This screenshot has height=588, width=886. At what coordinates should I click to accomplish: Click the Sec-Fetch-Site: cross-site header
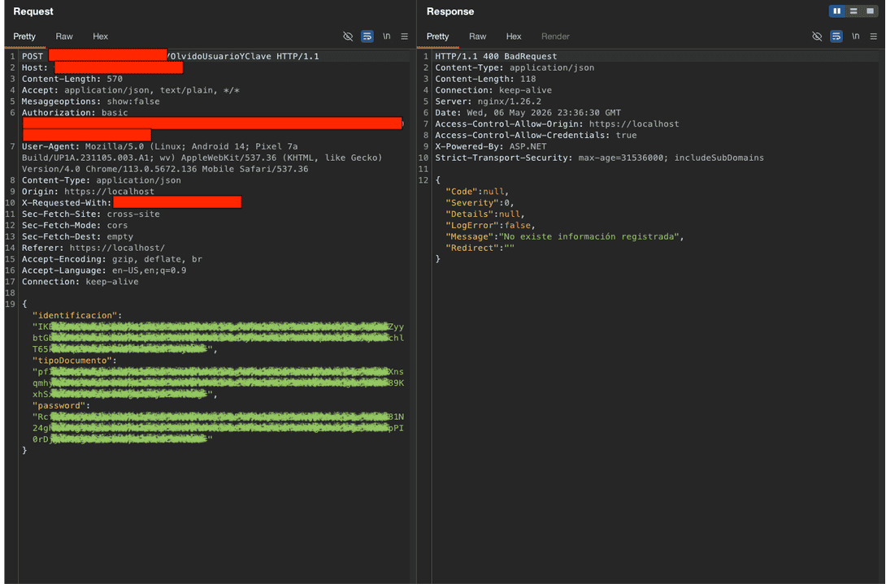click(90, 214)
